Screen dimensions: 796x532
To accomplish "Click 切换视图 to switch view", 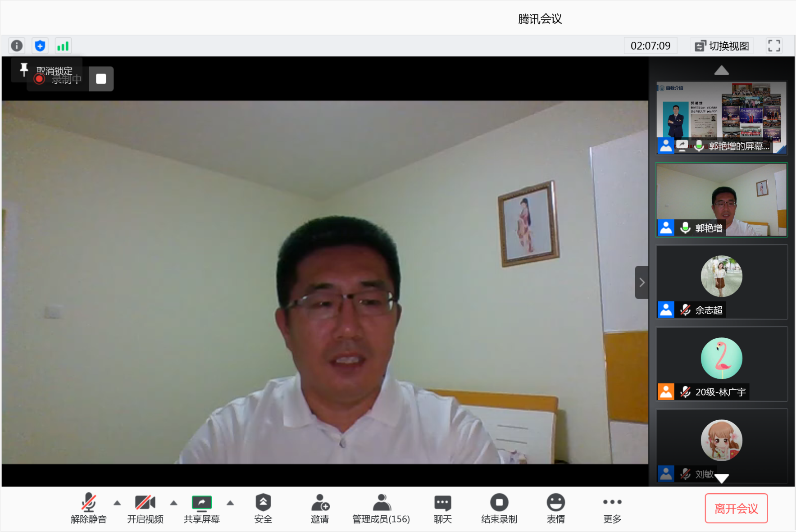I will click(722, 45).
